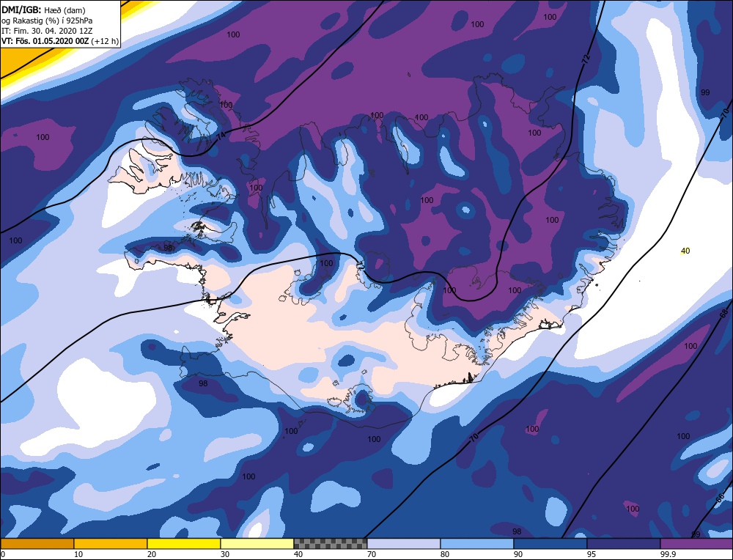Select the pale yellow 30–40 legend swatch
Image resolution: width=733 pixels, height=560 pixels.
coord(257,544)
